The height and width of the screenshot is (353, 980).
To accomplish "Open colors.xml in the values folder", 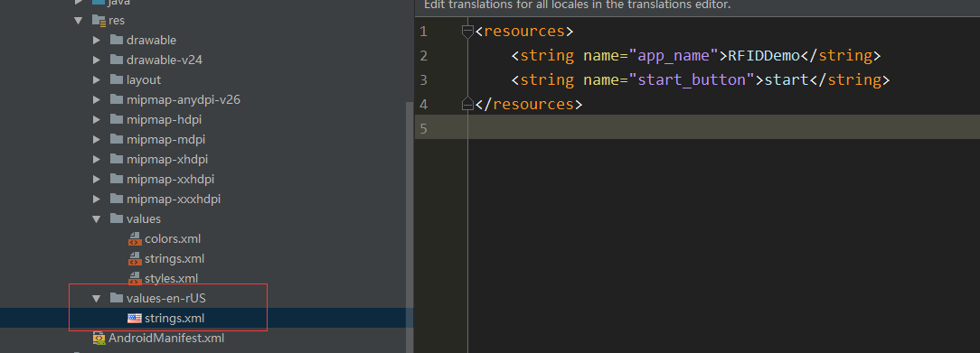I will pos(173,239).
